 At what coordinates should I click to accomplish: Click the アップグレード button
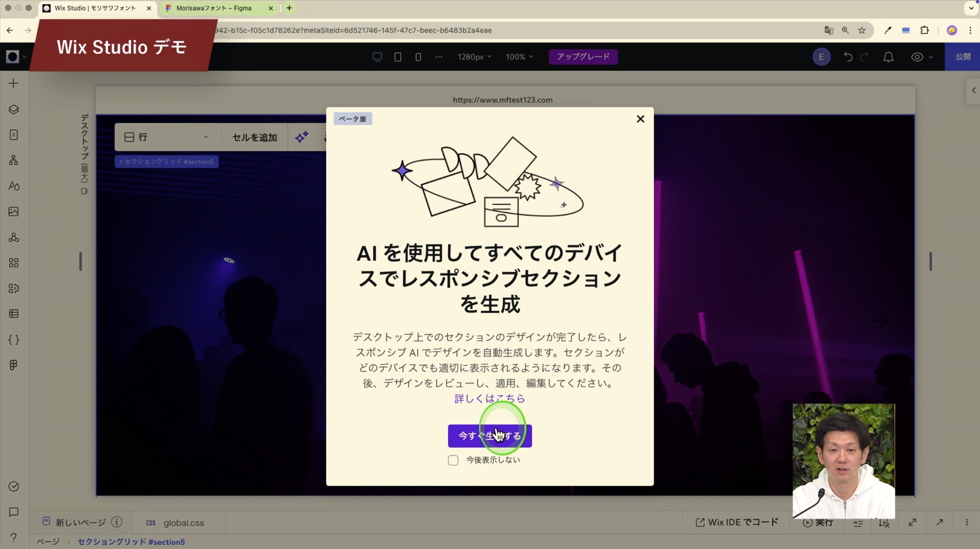click(583, 57)
